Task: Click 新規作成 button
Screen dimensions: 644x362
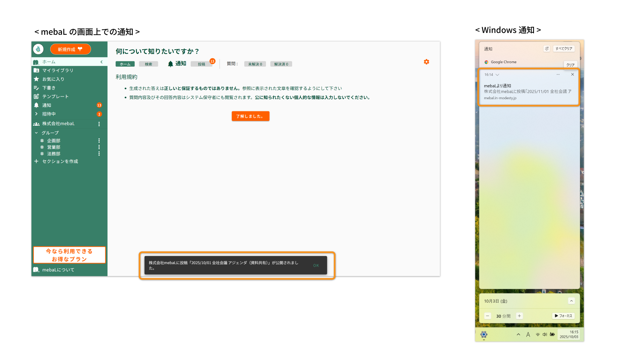Action: pos(70,49)
